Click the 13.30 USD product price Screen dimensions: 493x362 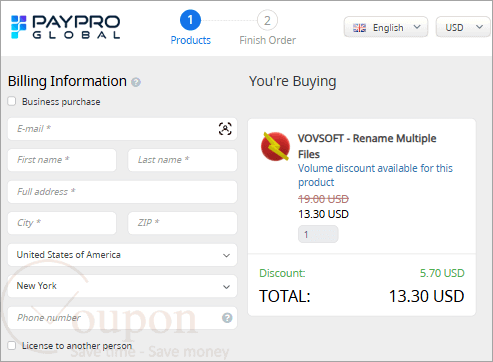coord(323,214)
